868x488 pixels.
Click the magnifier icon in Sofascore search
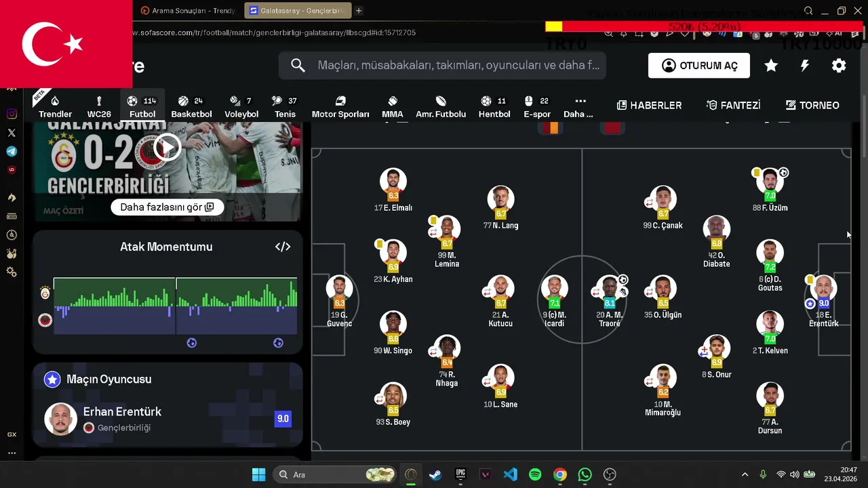pyautogui.click(x=298, y=65)
